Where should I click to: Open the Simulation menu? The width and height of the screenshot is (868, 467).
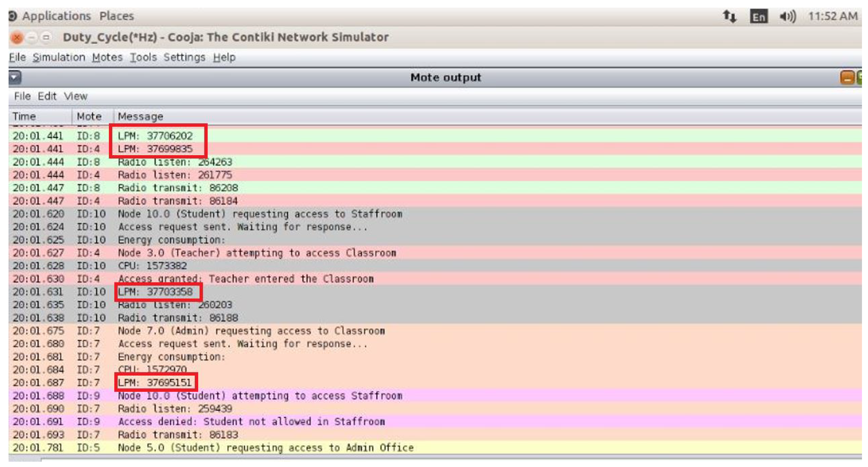59,57
